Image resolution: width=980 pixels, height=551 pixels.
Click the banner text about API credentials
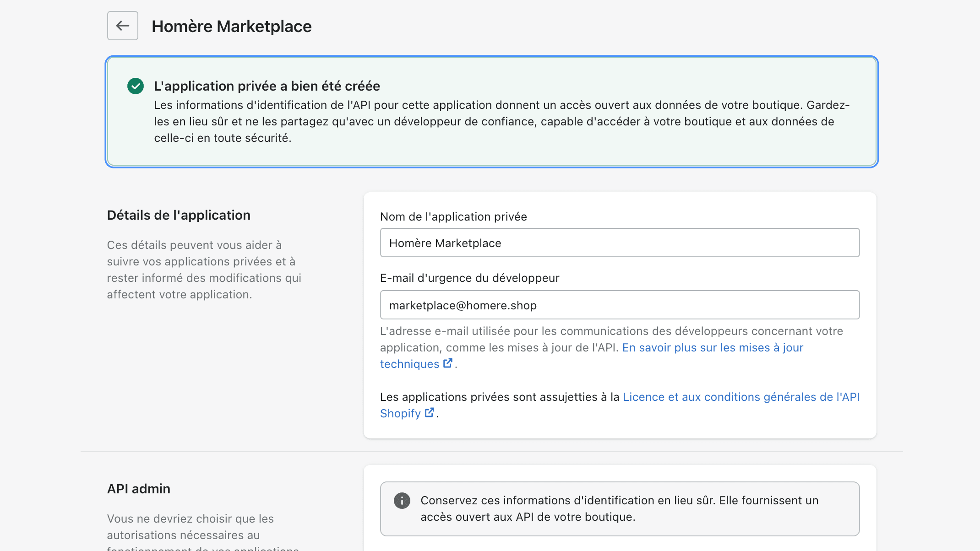(502, 122)
